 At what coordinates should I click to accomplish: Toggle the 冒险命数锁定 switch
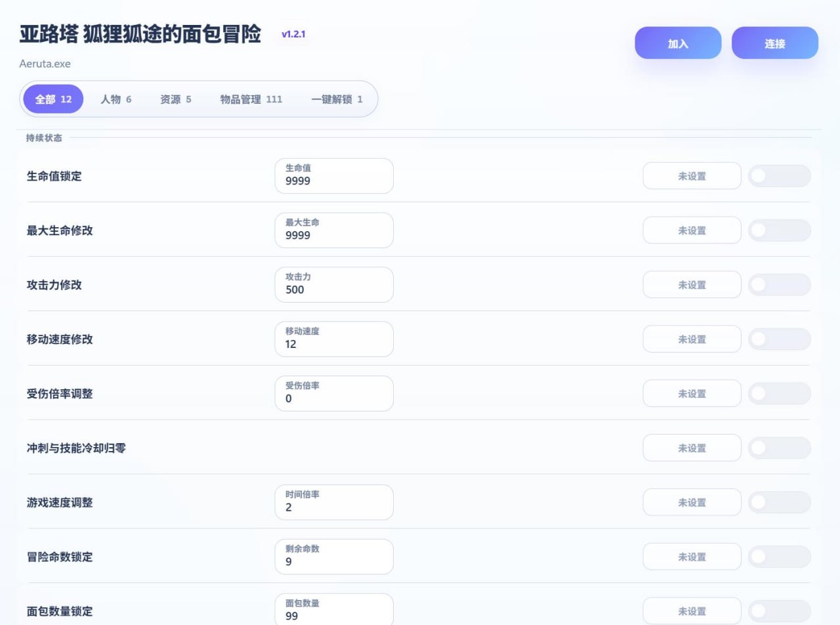[779, 556]
